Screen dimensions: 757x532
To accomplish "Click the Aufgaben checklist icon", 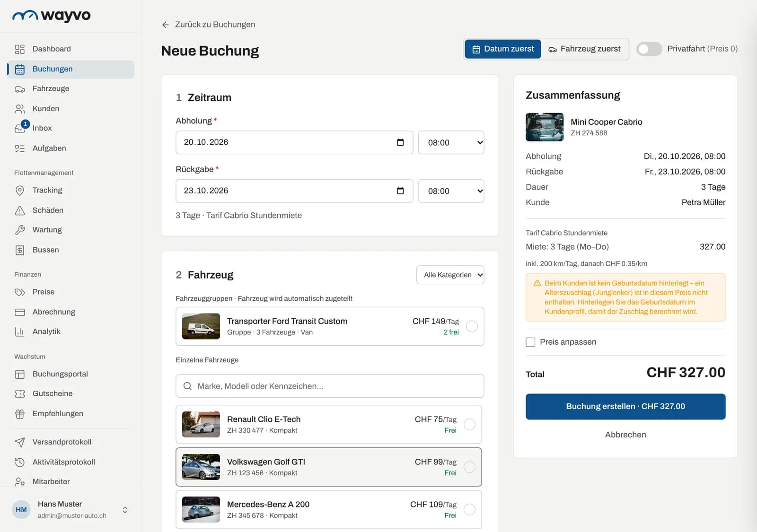I will point(19,148).
